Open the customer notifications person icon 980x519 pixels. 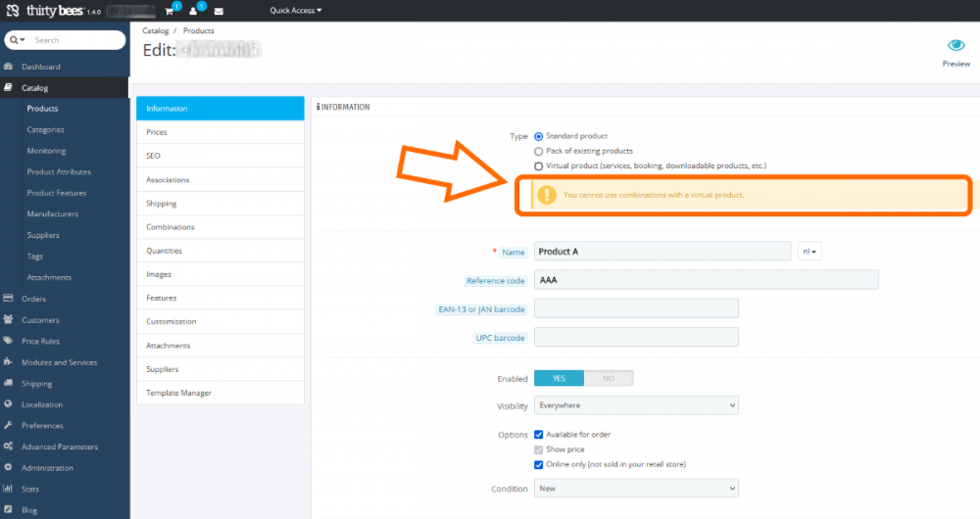click(194, 11)
